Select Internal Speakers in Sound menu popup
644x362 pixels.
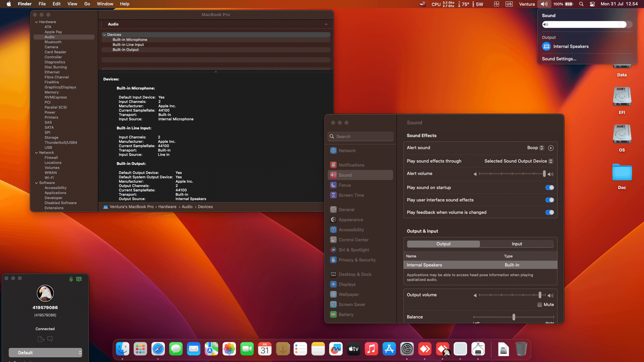(566, 46)
